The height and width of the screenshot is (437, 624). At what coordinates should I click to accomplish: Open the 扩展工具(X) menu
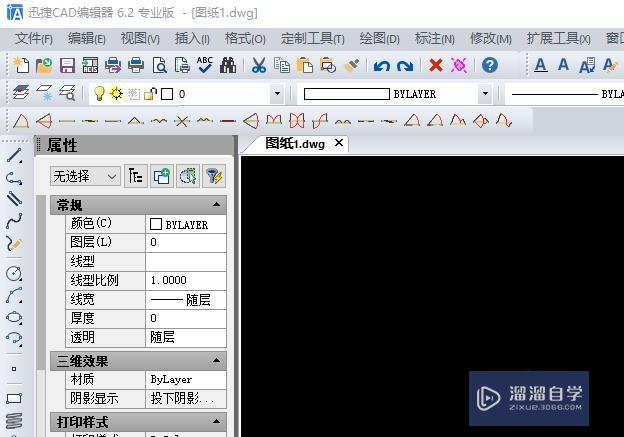(x=559, y=39)
